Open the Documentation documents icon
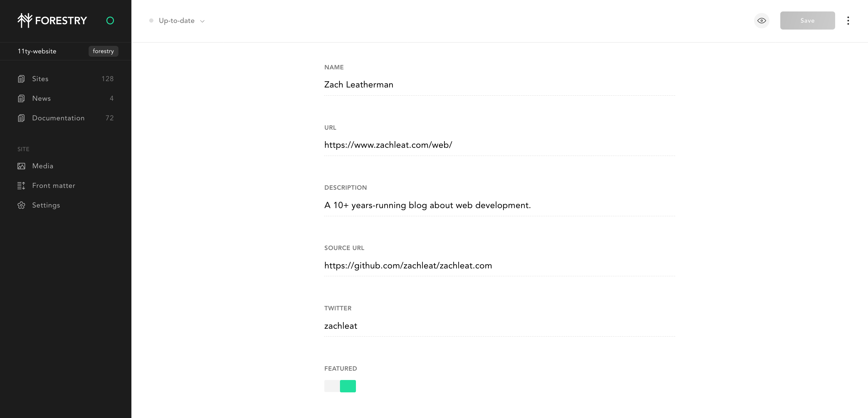The width and height of the screenshot is (868, 418). [x=21, y=118]
